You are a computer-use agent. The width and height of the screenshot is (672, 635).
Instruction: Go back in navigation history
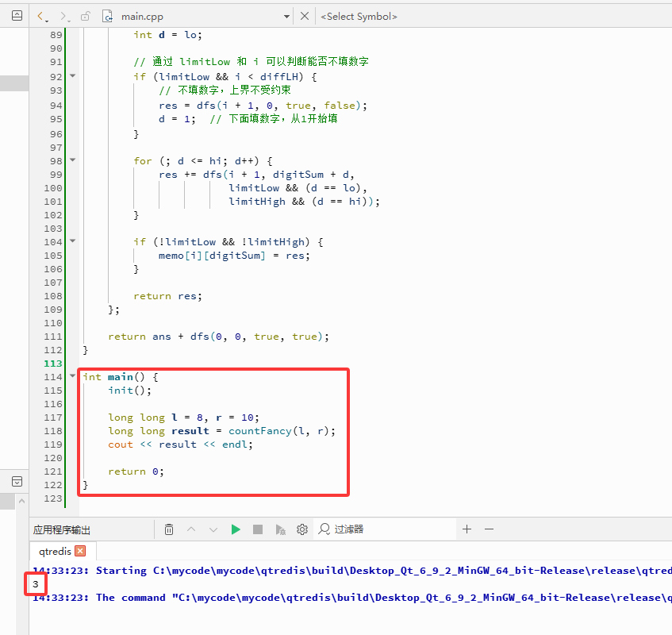click(x=40, y=17)
